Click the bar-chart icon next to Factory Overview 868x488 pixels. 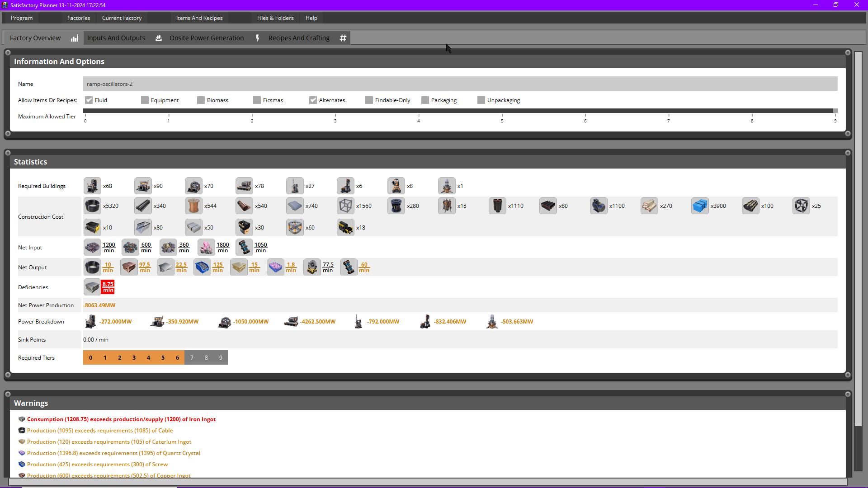point(75,38)
